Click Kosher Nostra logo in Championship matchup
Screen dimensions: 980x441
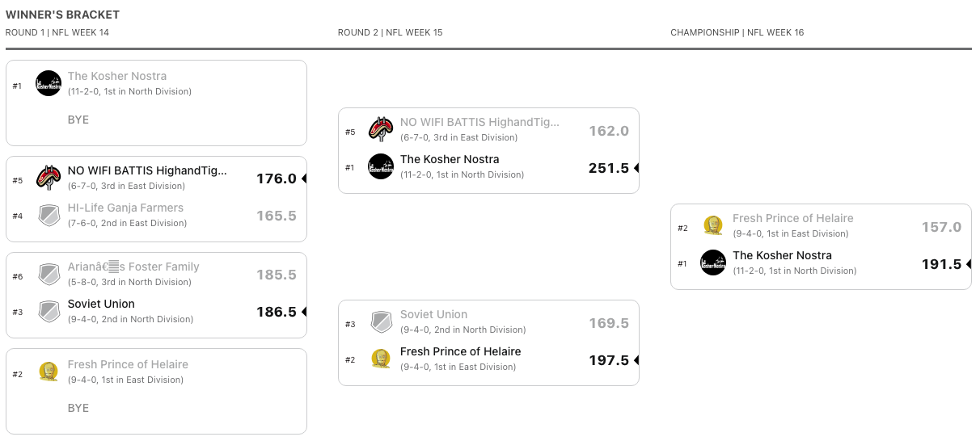coord(713,262)
